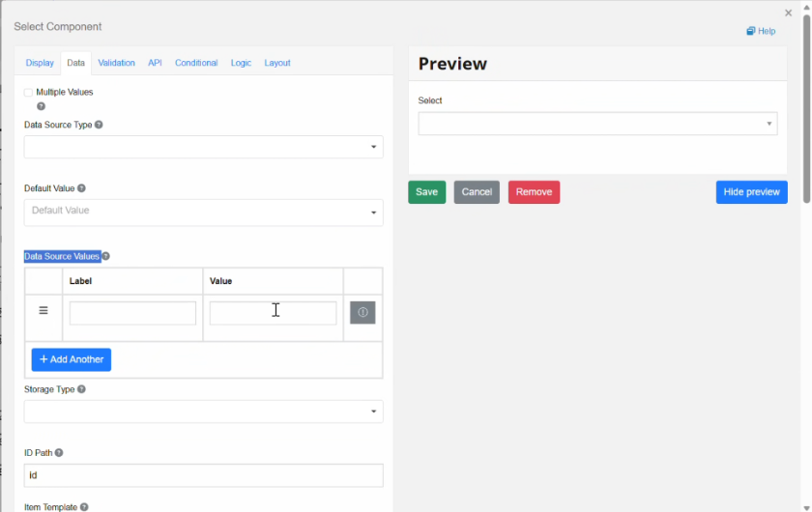Screen dimensions: 812x512
Task: Show Storage Type help tooltip
Action: 81,389
